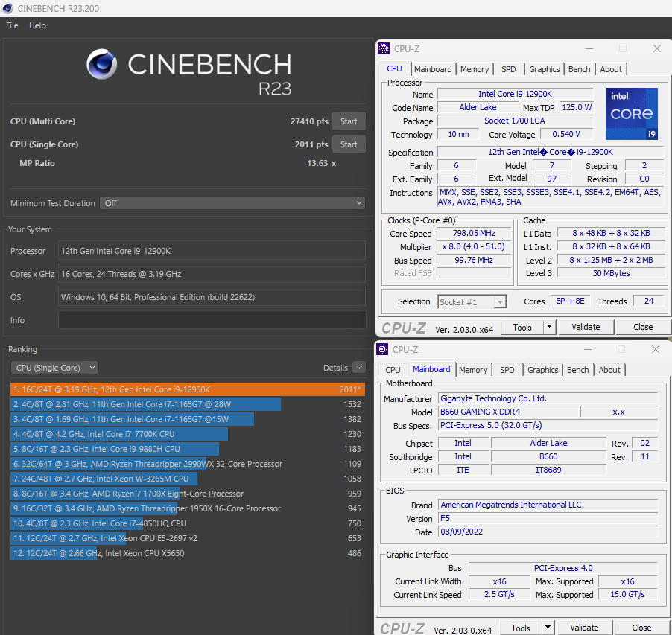The height and width of the screenshot is (635, 672).
Task: Select ranking entry Intel Xeon W-3265M
Action: click(x=187, y=478)
